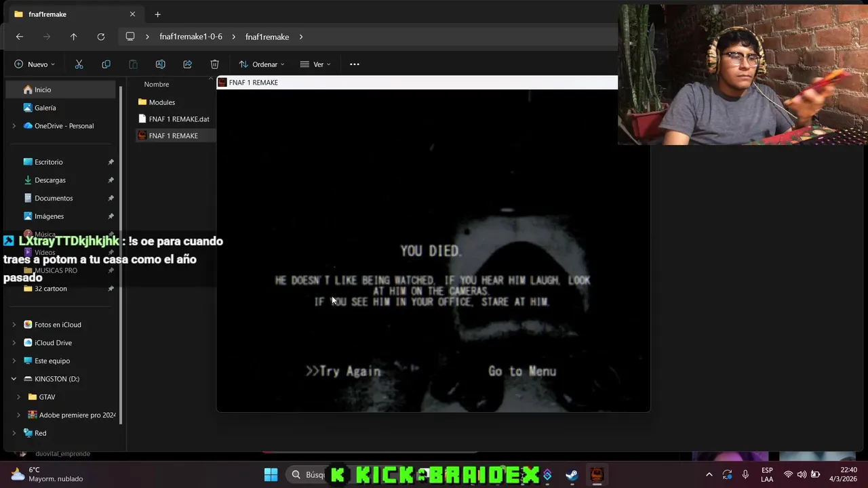868x488 pixels.
Task: Open Steam from the taskbar
Action: click(572, 474)
